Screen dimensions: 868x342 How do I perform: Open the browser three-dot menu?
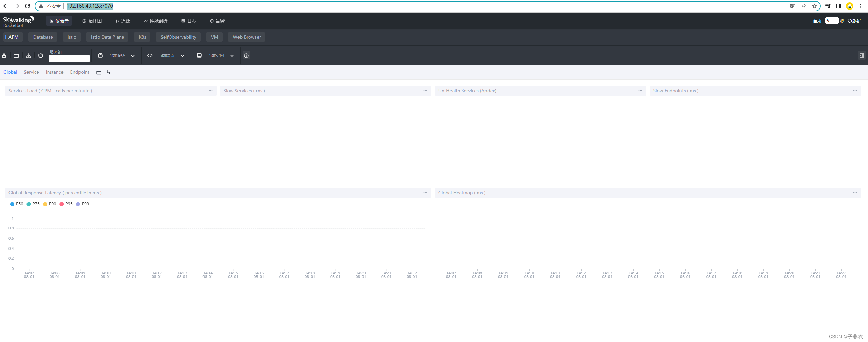[861, 6]
